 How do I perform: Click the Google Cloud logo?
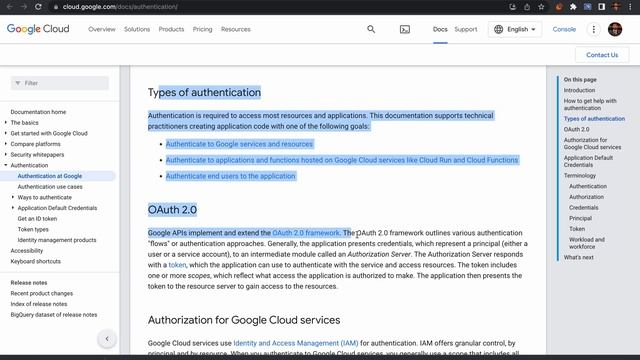point(38,29)
